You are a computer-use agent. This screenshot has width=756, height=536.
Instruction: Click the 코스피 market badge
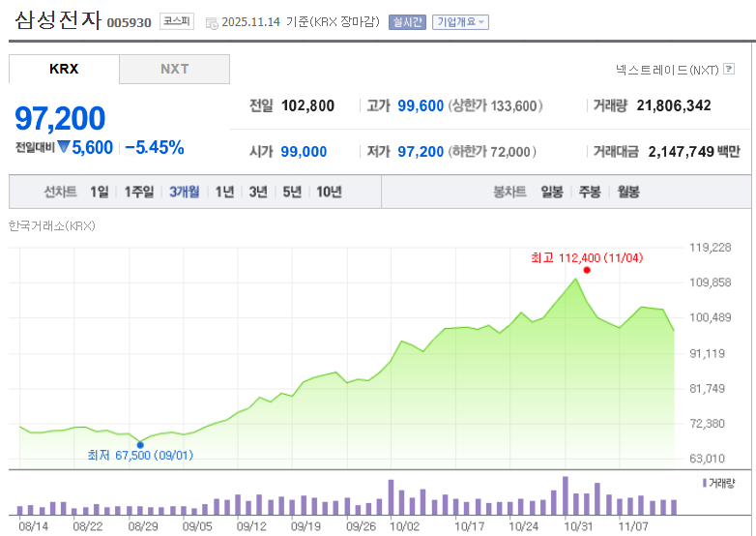pyautogui.click(x=177, y=21)
